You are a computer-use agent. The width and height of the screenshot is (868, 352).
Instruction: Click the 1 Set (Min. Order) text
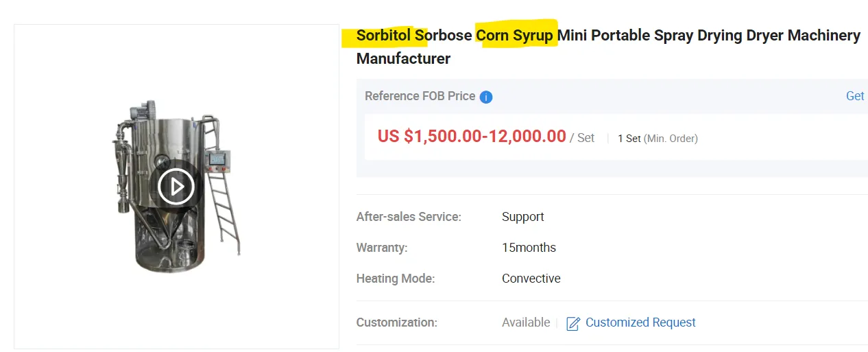click(x=657, y=139)
